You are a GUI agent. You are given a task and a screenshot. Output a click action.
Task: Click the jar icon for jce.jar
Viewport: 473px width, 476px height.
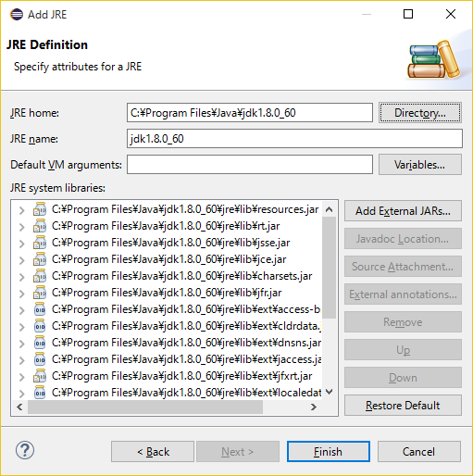coord(40,259)
